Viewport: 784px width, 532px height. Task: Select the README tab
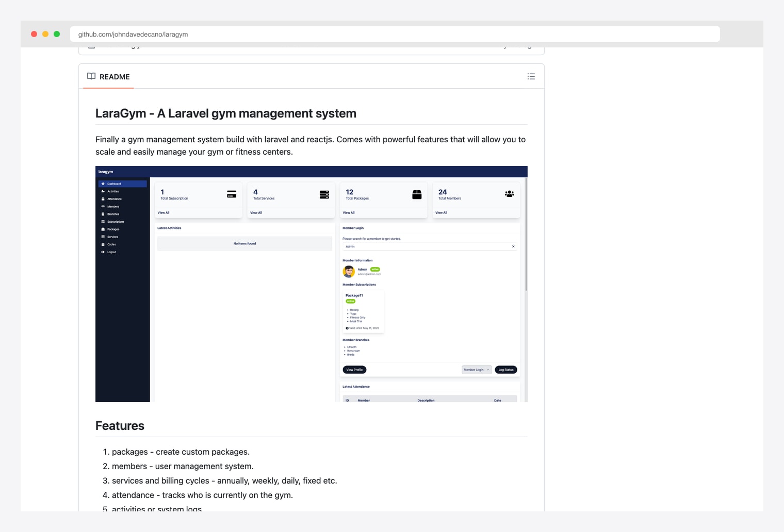pyautogui.click(x=108, y=77)
